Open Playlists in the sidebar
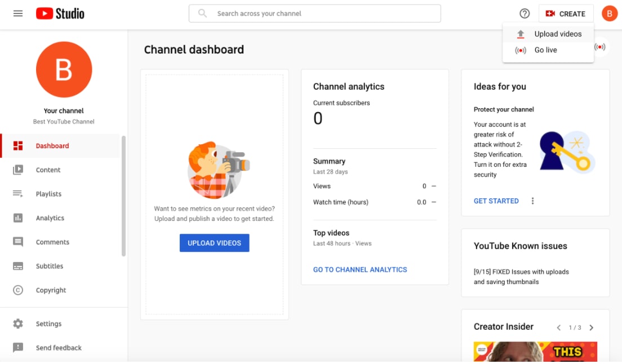 tap(61, 193)
